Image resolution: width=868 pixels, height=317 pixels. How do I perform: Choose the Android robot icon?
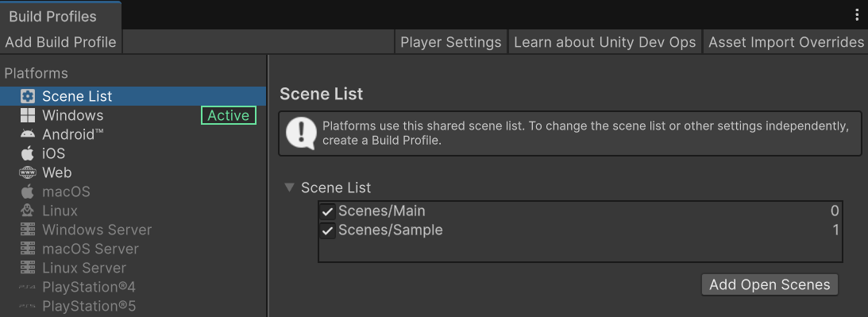pos(28,134)
